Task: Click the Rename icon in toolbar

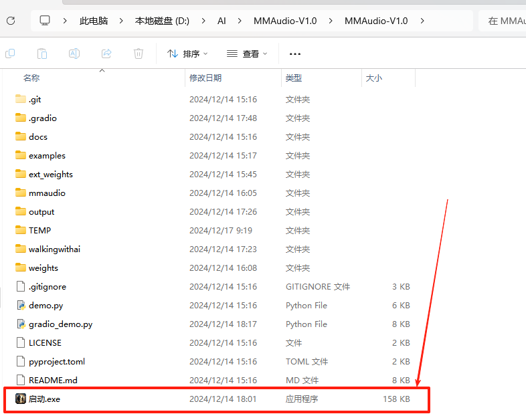Action: [x=74, y=54]
